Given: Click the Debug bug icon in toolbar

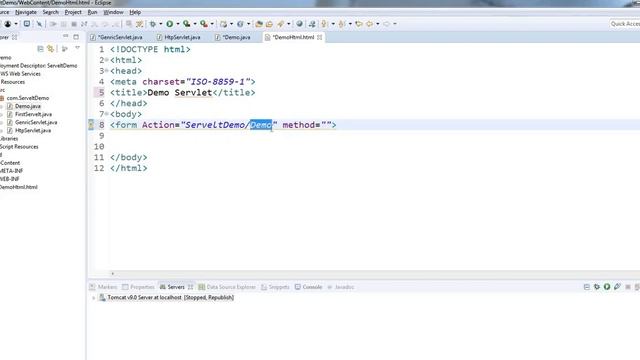Looking at the screenshot, I should click(x=153, y=24).
